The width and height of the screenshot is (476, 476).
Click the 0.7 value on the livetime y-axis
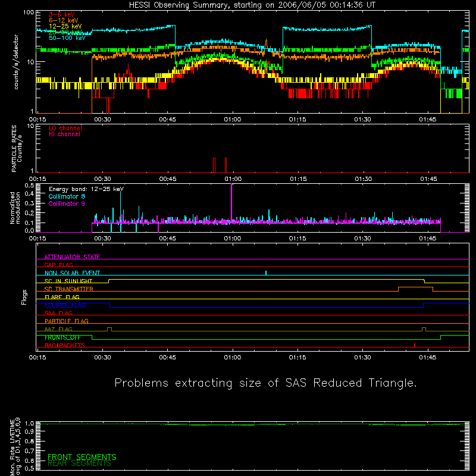coord(29,451)
